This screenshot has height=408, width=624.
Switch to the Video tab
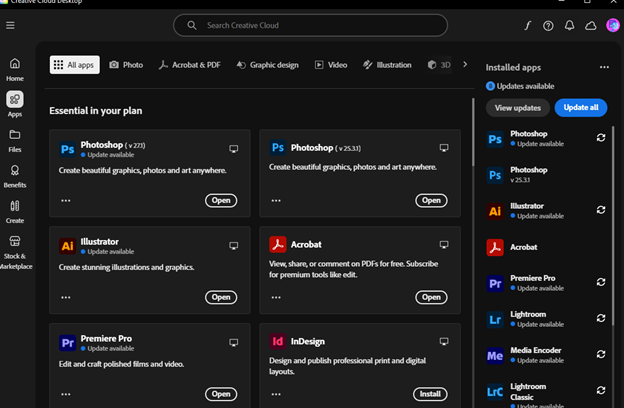331,65
